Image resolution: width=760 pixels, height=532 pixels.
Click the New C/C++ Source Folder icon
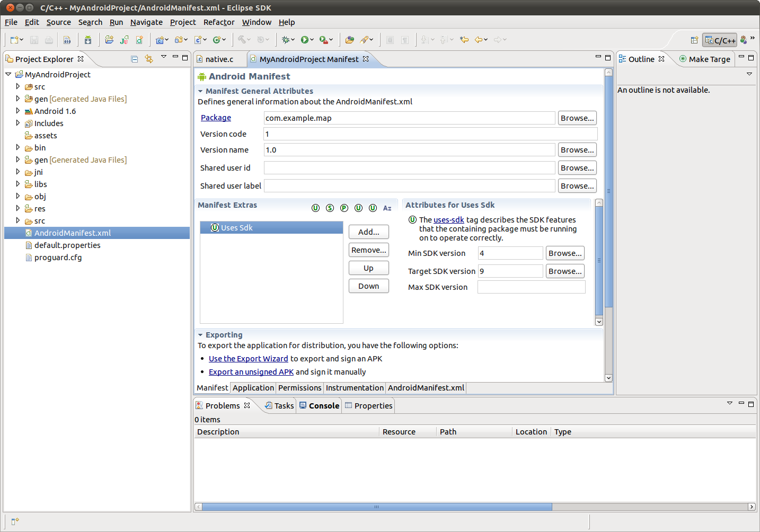click(179, 40)
